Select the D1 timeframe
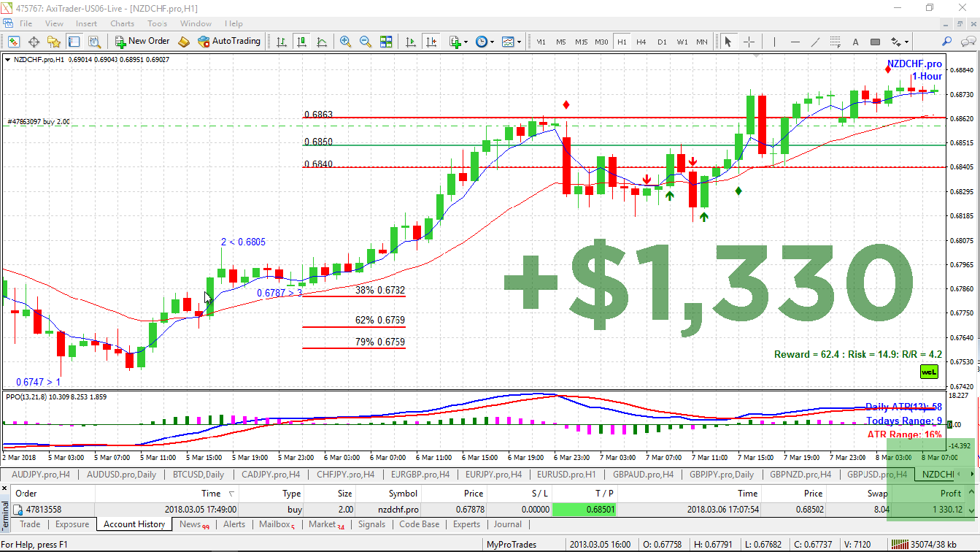 pos(662,42)
